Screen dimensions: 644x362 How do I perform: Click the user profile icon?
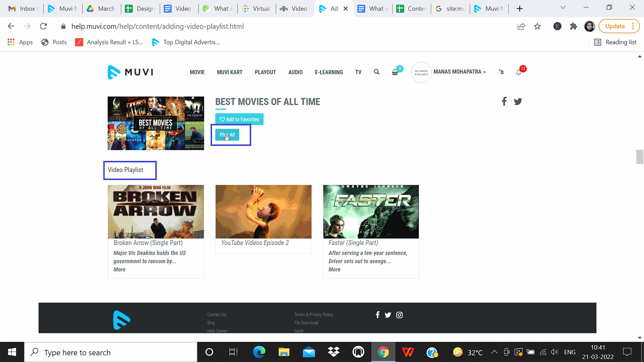point(420,72)
